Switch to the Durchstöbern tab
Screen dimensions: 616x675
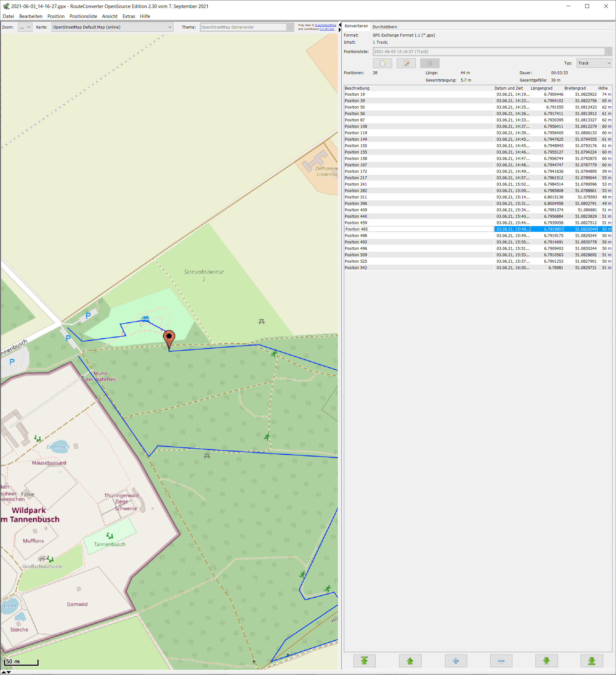pos(385,27)
